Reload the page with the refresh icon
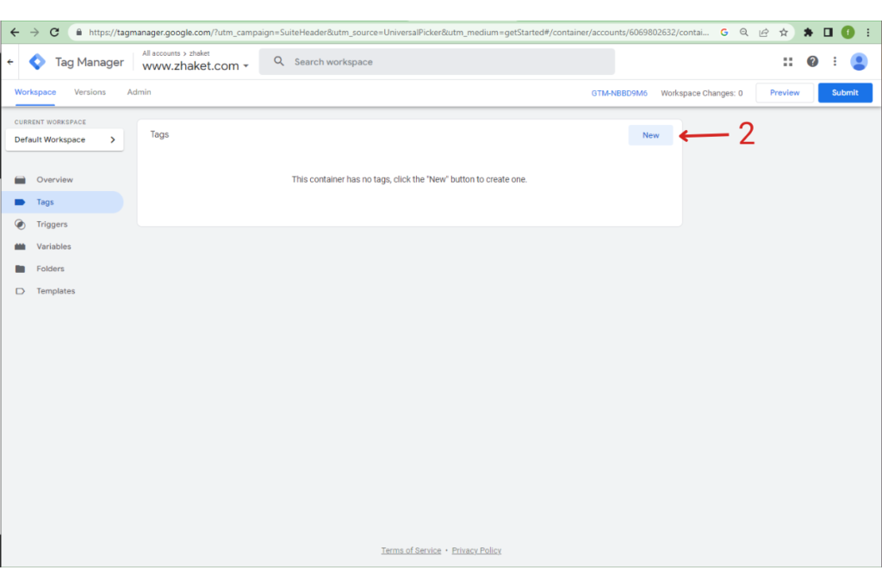 (x=54, y=32)
